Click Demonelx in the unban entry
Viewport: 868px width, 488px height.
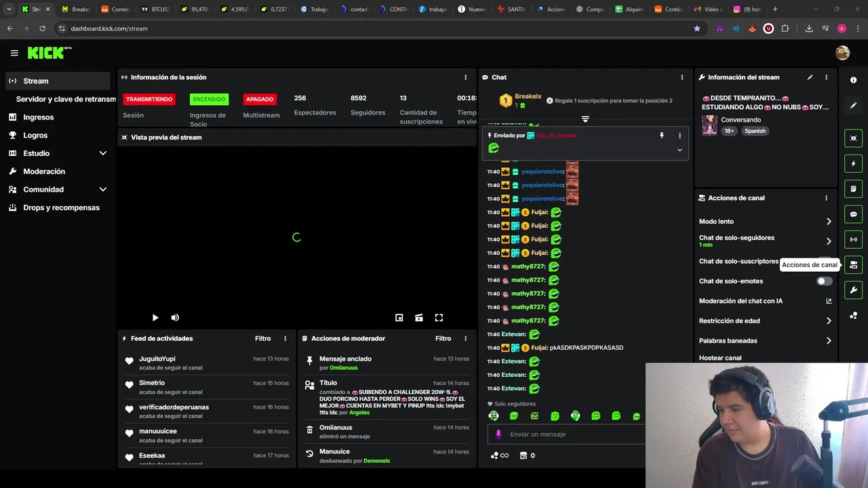point(377,461)
